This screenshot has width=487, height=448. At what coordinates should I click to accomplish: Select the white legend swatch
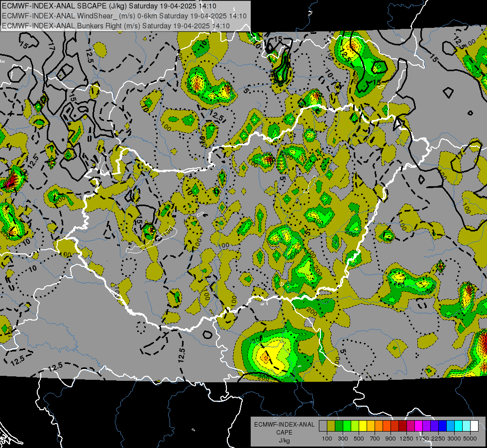click(x=475, y=426)
